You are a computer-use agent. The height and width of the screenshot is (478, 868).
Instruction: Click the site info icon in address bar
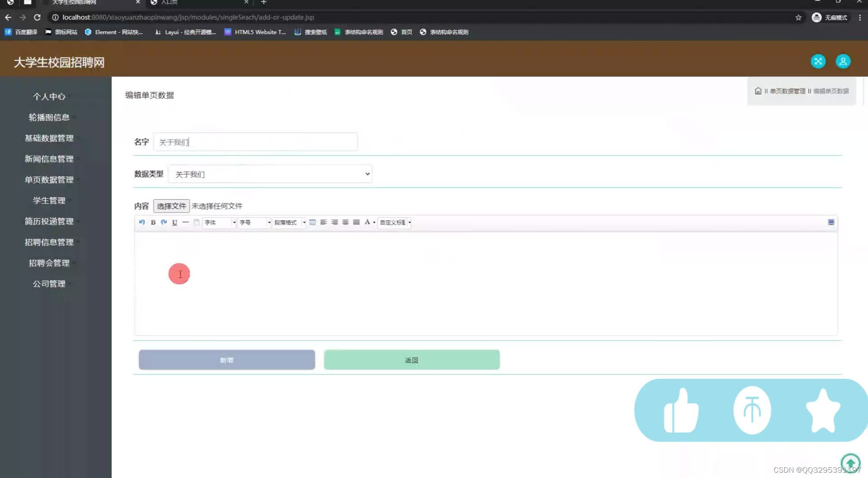(55, 17)
